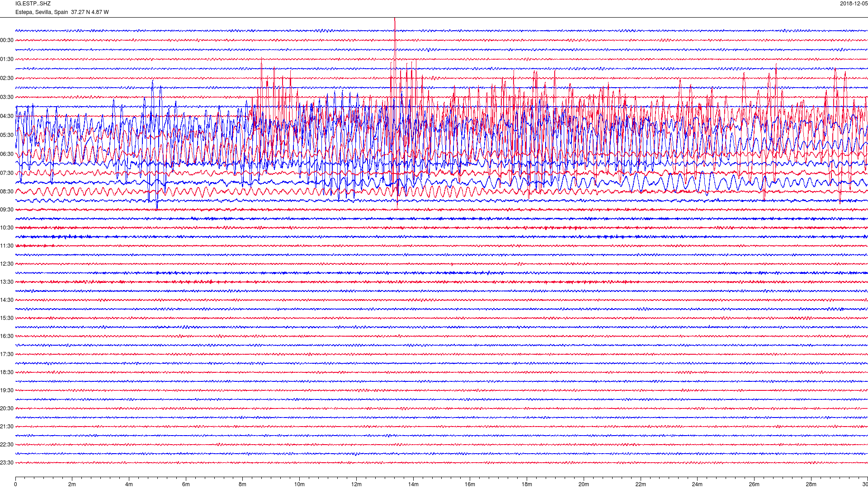Click the 28m axis tick label
This screenshot has width=868, height=488.
tap(811, 484)
